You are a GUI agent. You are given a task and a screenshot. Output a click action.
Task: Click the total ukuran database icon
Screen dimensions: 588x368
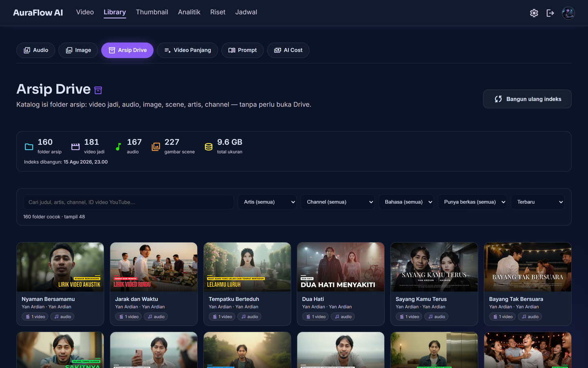pos(209,147)
